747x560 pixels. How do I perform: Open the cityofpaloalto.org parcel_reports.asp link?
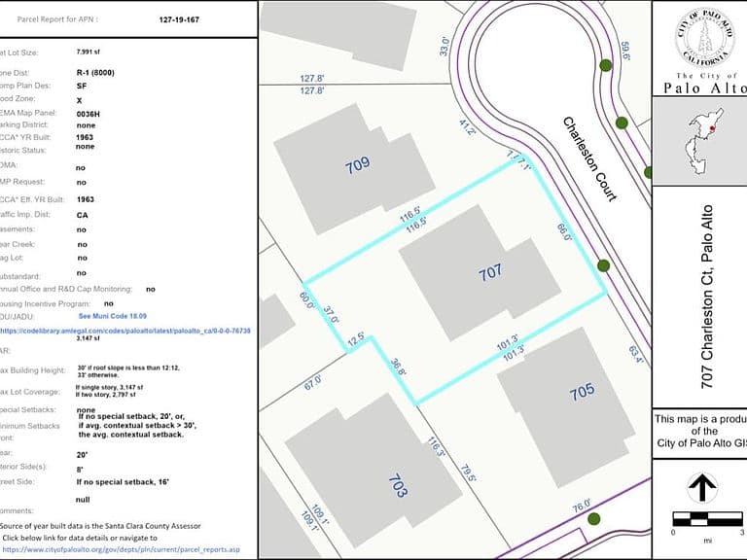point(121,549)
